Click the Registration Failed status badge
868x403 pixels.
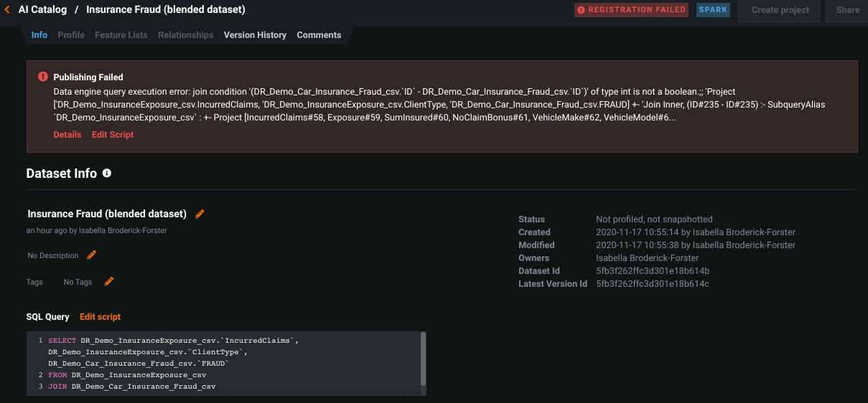(x=631, y=10)
